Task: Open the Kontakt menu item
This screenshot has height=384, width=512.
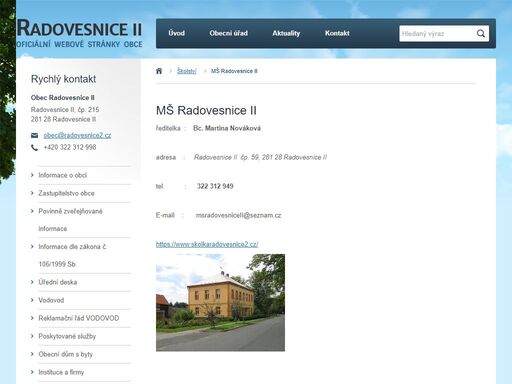Action: [x=337, y=33]
